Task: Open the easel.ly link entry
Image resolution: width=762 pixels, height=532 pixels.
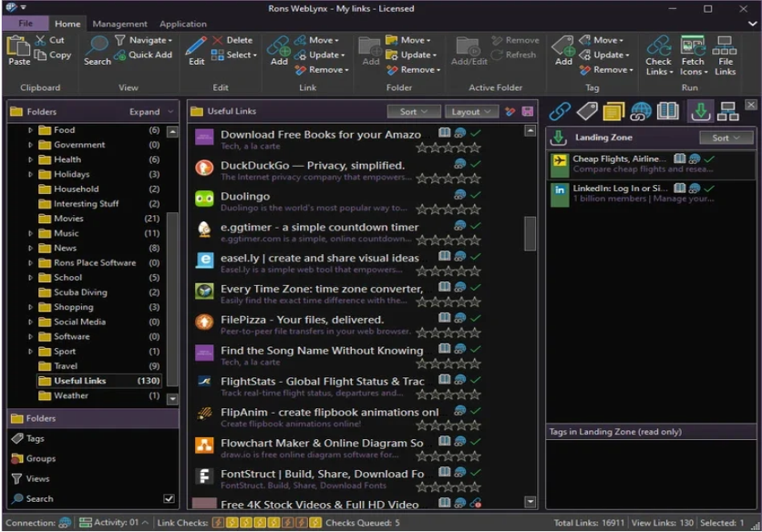Action: [338, 263]
